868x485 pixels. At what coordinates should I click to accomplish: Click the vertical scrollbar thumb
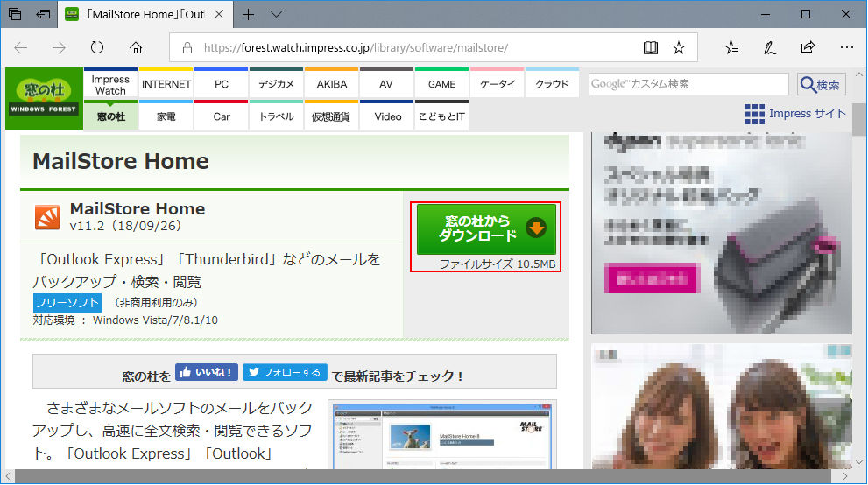point(859,119)
